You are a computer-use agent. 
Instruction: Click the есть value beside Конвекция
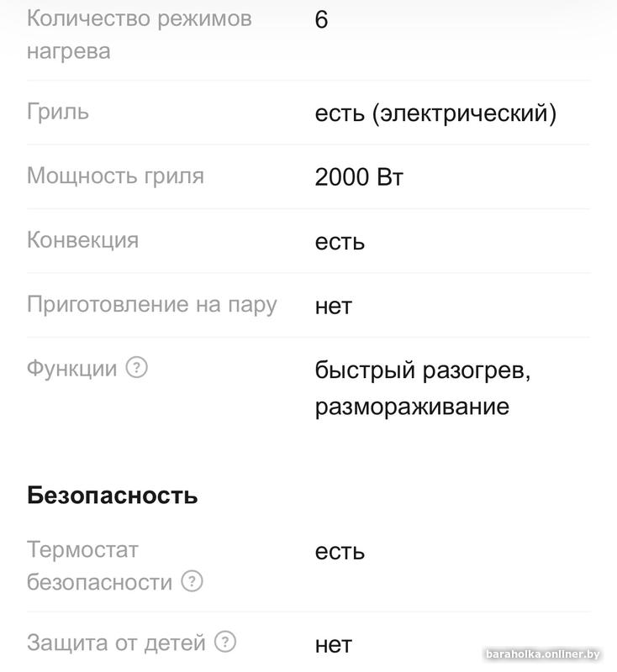coord(340,242)
